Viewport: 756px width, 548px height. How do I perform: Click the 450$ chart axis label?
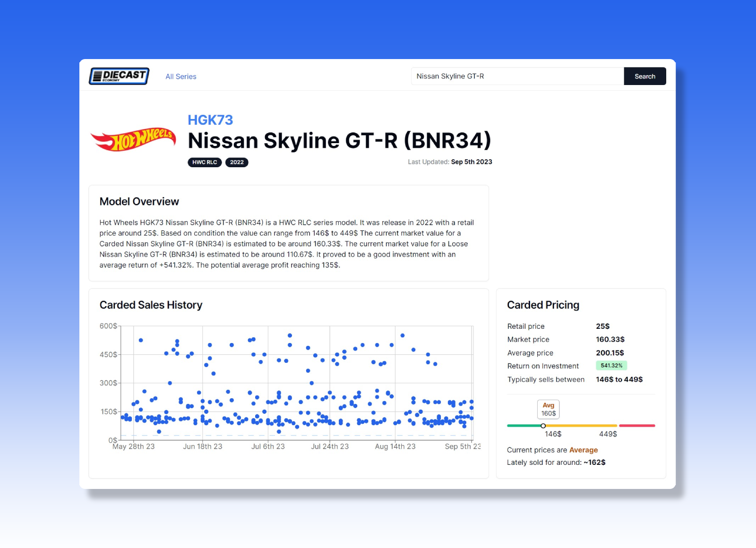click(108, 354)
